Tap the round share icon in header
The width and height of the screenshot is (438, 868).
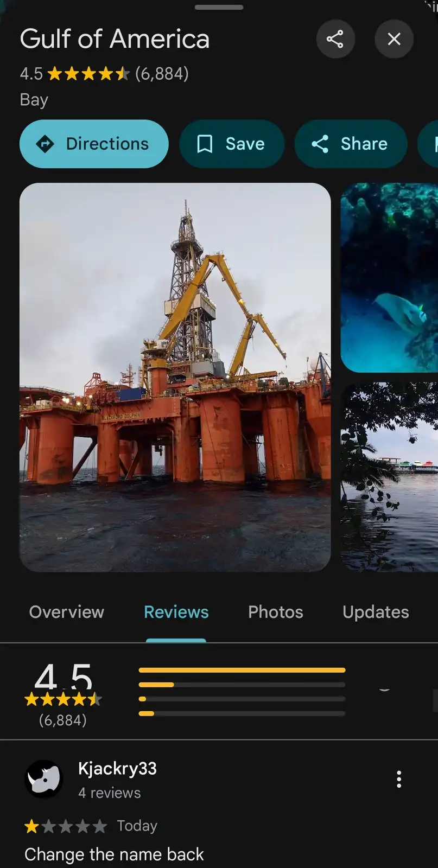(x=335, y=39)
